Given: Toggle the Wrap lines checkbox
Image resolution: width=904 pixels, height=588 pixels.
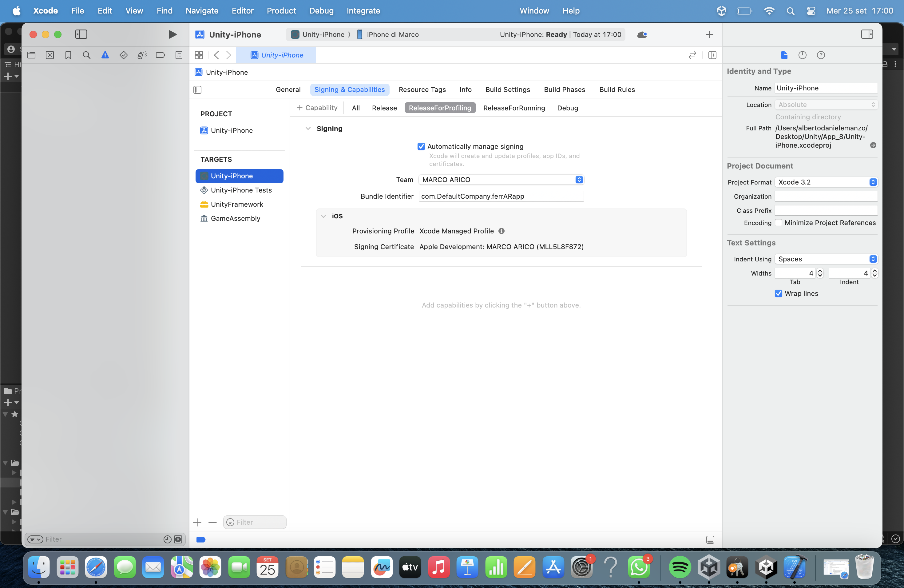Looking at the screenshot, I should [x=779, y=294].
